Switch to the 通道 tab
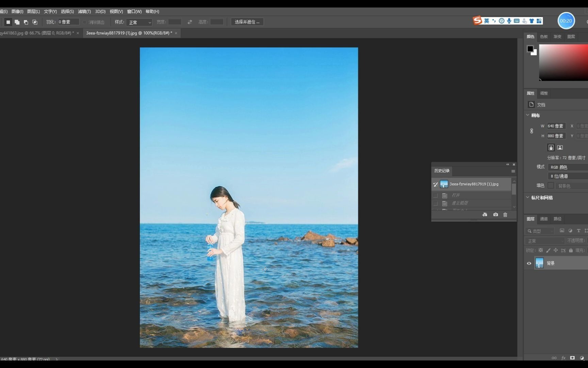Viewport: 588px width, 368px height. tap(544, 219)
